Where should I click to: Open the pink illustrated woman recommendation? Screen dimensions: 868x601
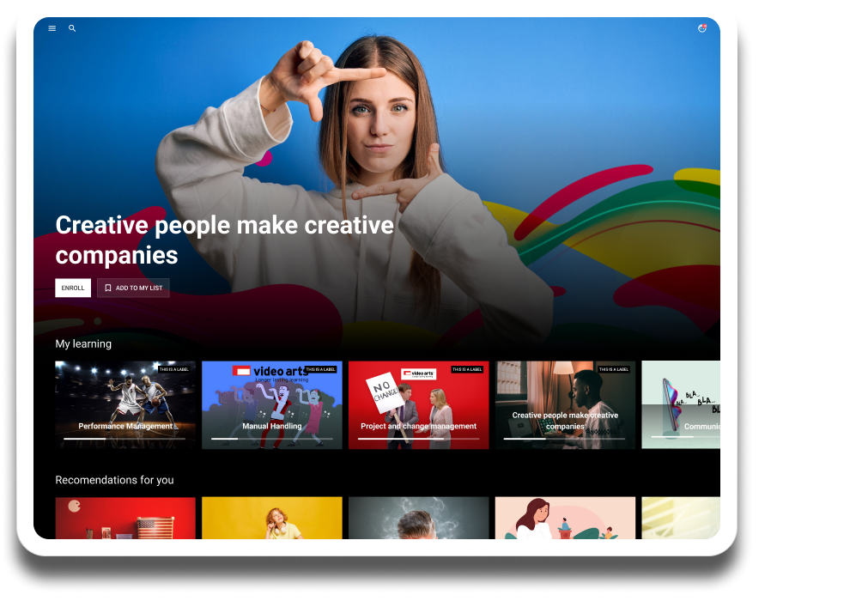[x=565, y=518]
